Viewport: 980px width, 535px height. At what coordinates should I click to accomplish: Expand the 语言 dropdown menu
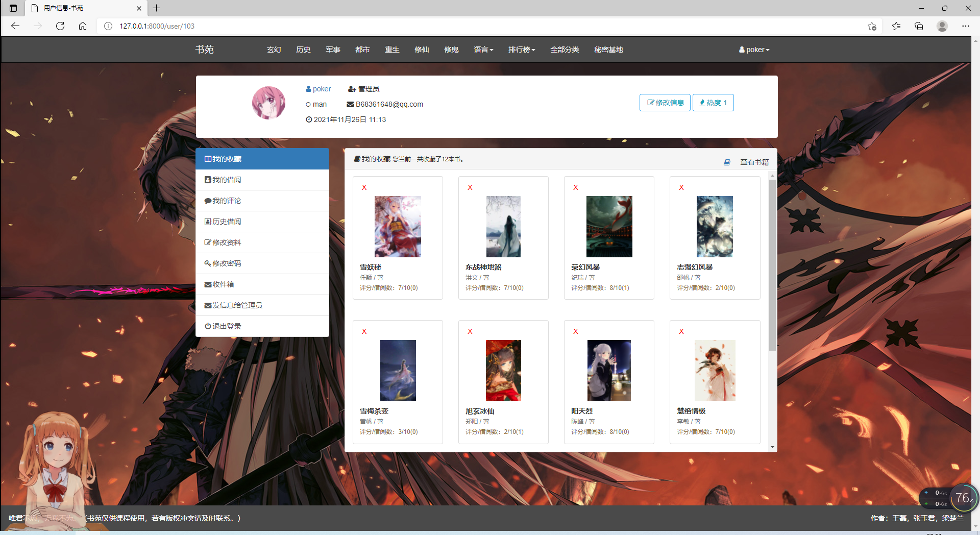483,50
